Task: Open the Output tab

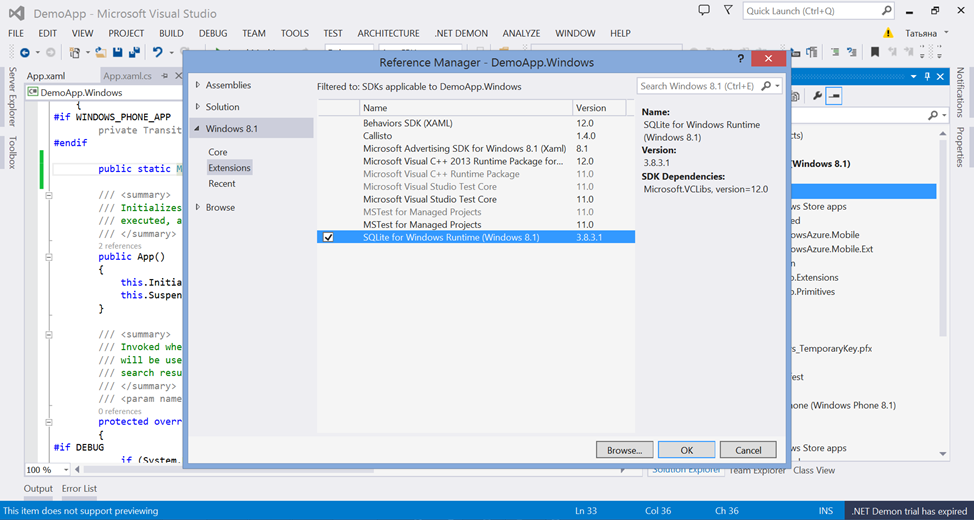Action: (39, 488)
